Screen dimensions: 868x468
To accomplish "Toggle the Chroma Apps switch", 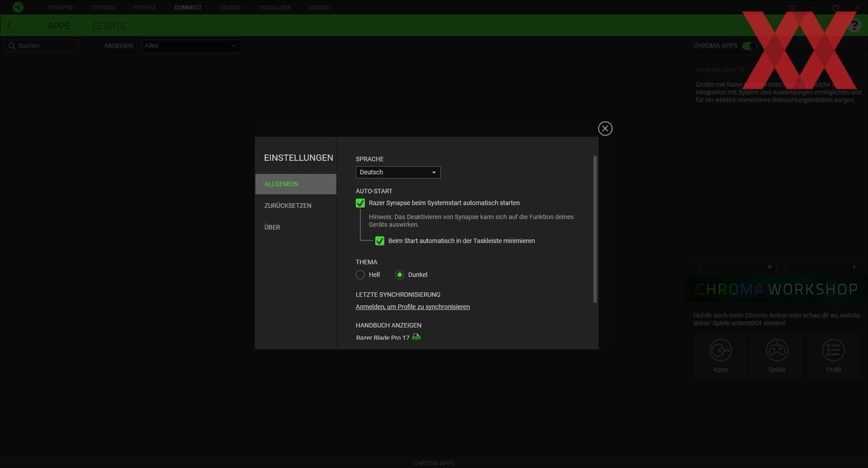I will coord(749,46).
